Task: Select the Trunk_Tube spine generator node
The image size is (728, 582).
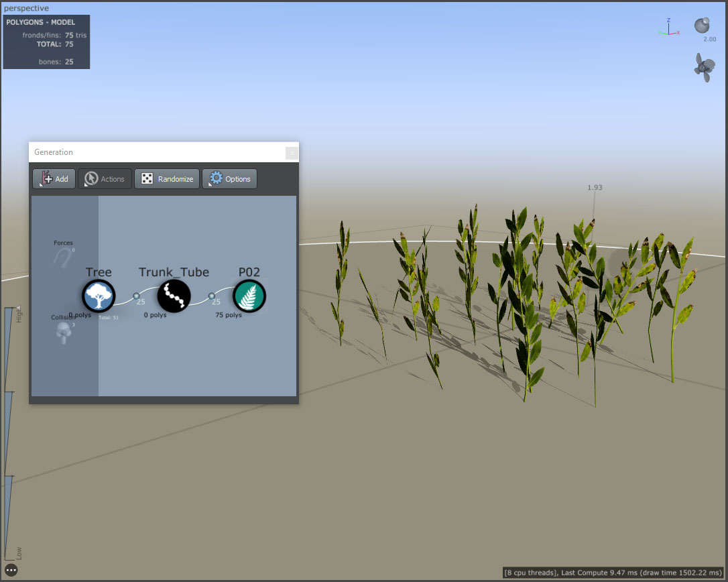Action: click(174, 296)
